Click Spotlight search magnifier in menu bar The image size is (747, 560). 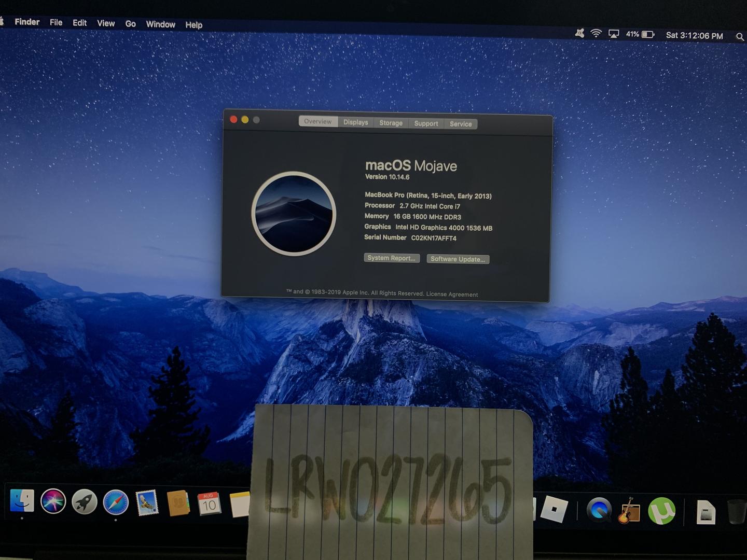(x=740, y=36)
